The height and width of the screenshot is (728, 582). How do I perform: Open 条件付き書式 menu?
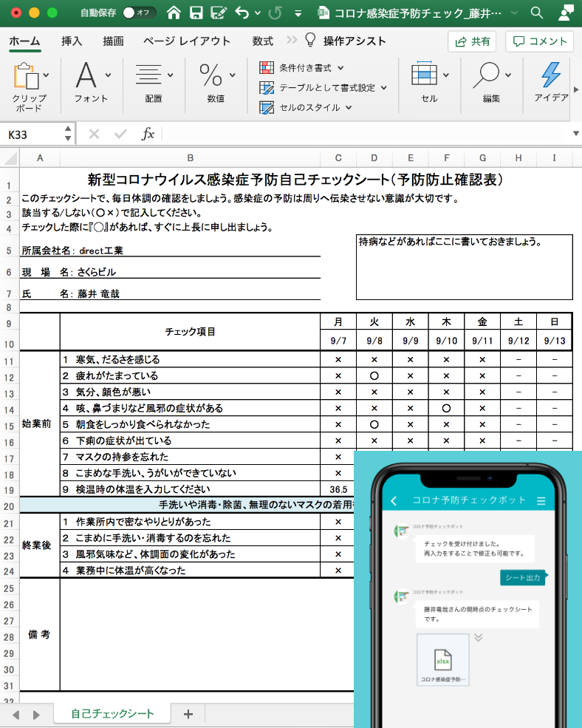point(301,68)
